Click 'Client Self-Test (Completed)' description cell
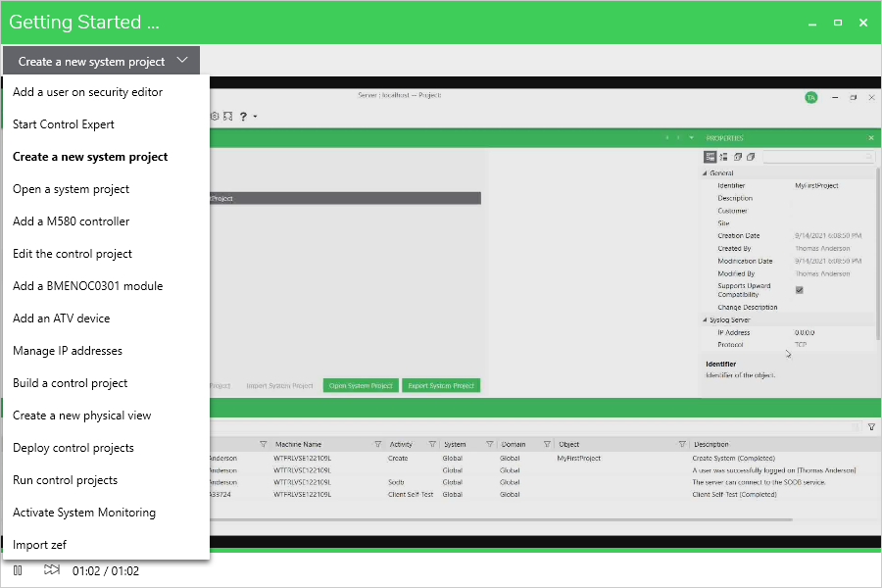 [x=734, y=495]
